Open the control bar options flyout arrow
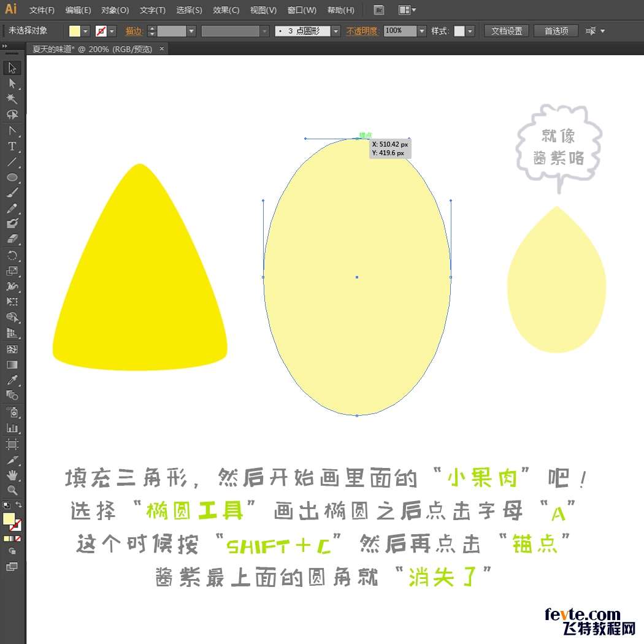This screenshot has height=644, width=644. [x=602, y=31]
